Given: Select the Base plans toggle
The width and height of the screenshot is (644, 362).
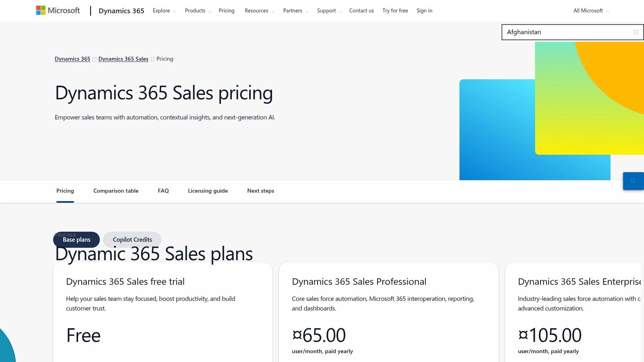Looking at the screenshot, I should 76,239.
